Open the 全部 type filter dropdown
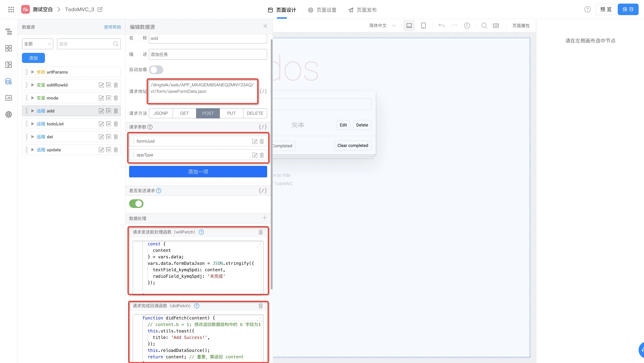 tap(38, 44)
